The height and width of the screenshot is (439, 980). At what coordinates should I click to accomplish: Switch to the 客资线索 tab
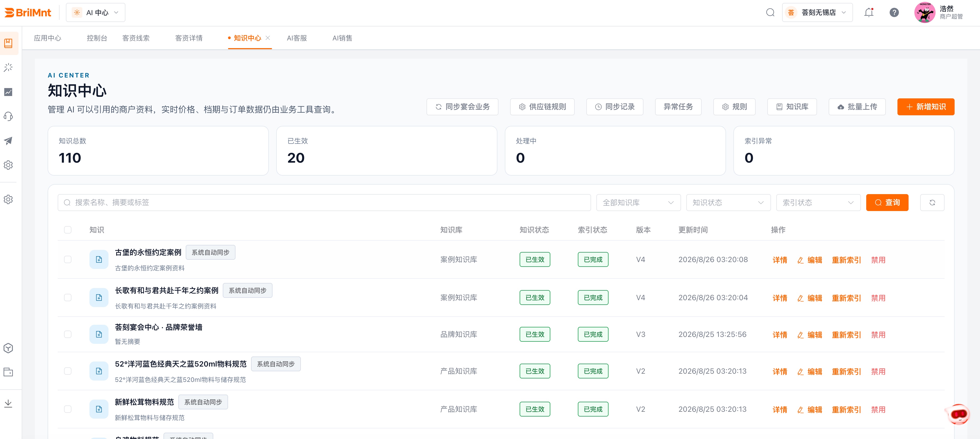coord(136,38)
